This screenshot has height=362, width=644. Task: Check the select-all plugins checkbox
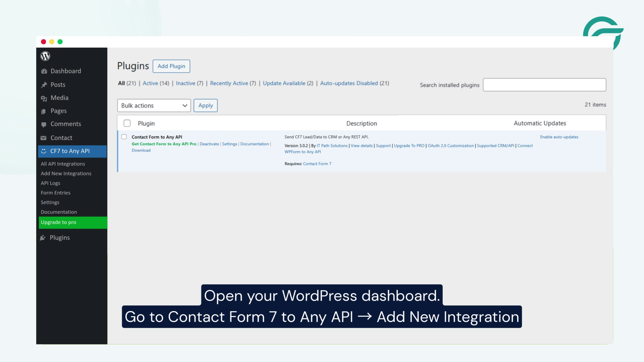[x=127, y=123]
